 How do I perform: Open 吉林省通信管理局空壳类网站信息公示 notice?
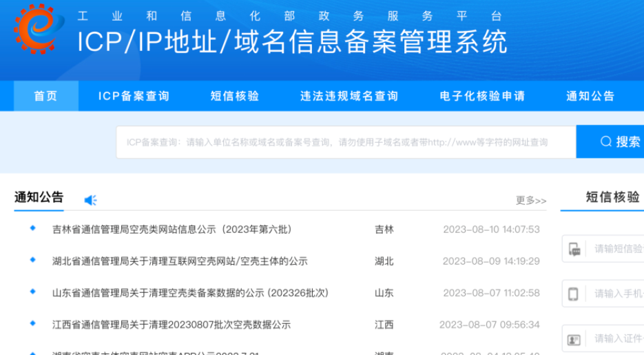tap(172, 230)
